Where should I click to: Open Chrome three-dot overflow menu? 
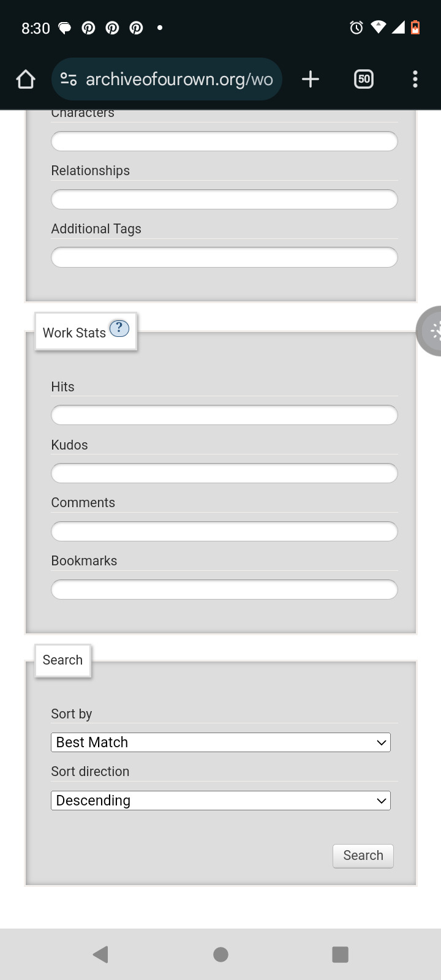[x=415, y=79]
